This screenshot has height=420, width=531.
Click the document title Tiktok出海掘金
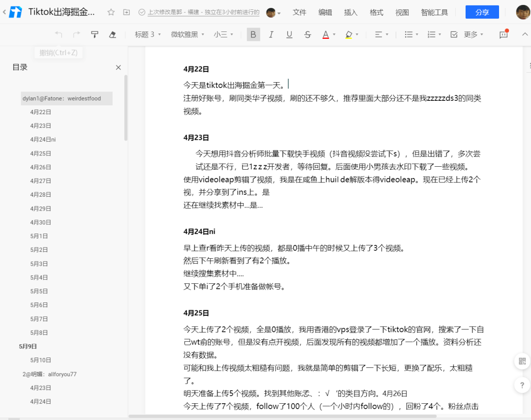[61, 12]
